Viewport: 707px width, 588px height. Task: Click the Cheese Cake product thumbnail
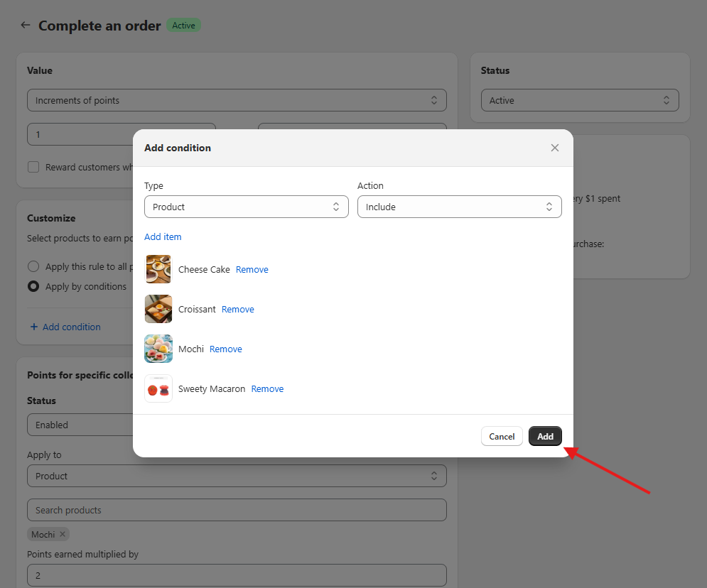tap(158, 270)
